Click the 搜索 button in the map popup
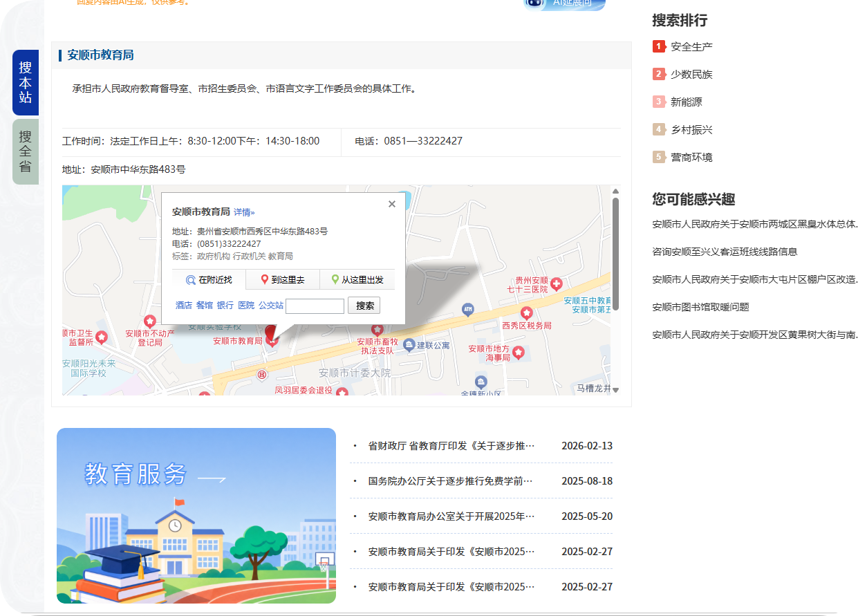The image size is (858, 616). 364,306
